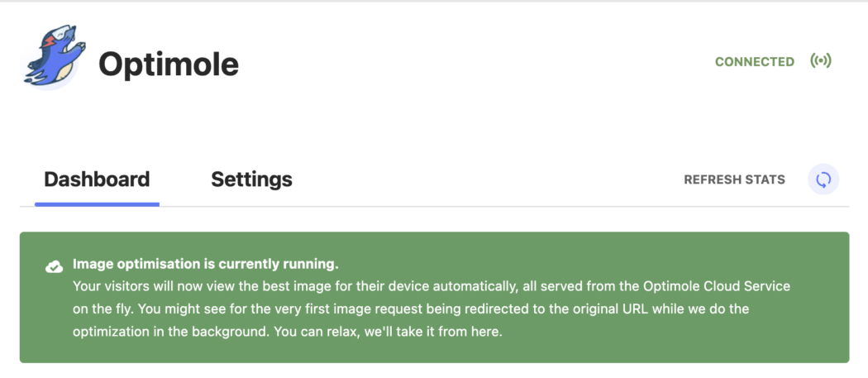Click 'Optimole Cloud Service' in the notice
Image resolution: width=868 pixels, height=378 pixels.
717,286
